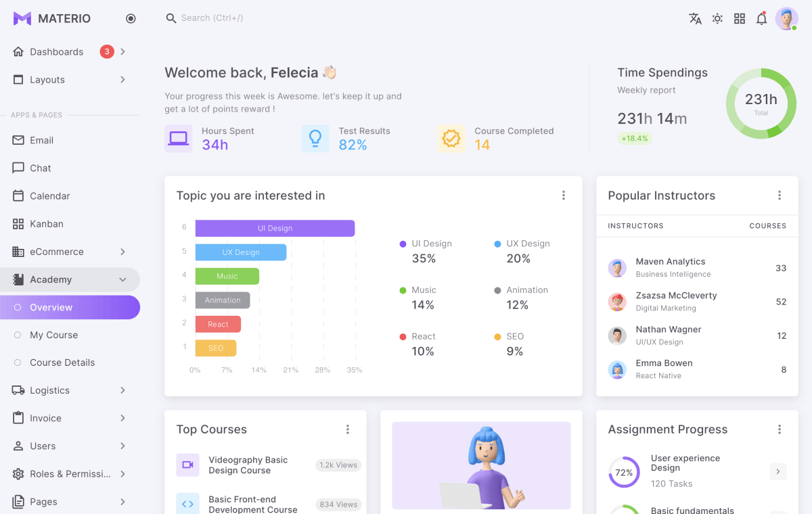The width and height of the screenshot is (812, 514).
Task: Click the Calendar icon in sidebar
Action: (x=18, y=196)
